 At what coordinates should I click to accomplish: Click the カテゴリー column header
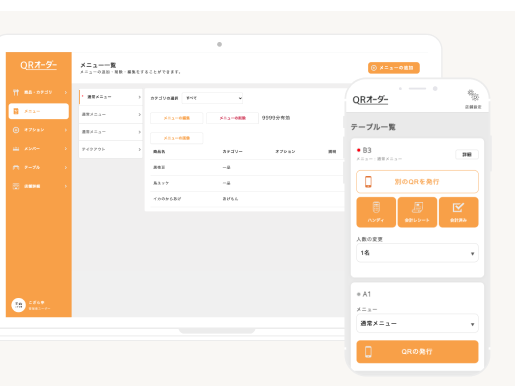click(x=232, y=152)
